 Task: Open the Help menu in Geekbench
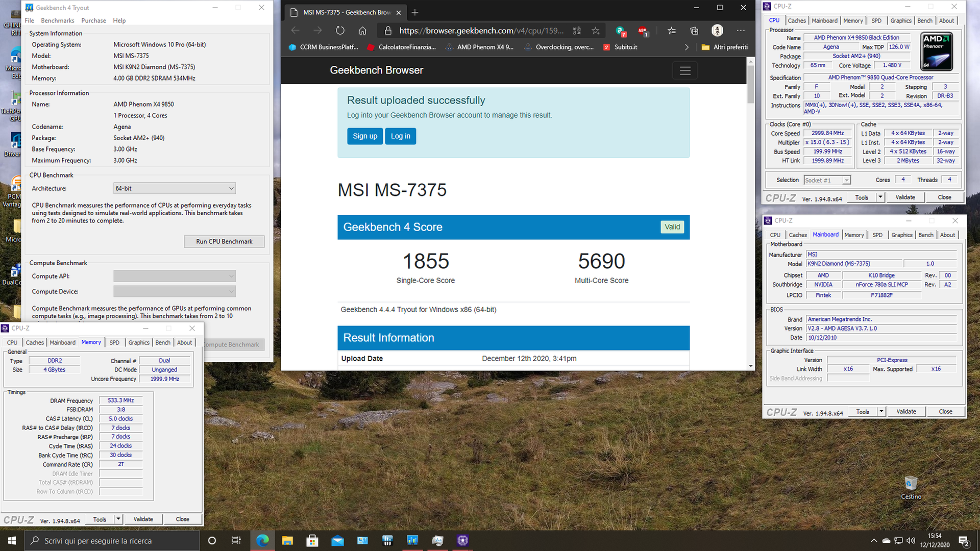pyautogui.click(x=119, y=20)
